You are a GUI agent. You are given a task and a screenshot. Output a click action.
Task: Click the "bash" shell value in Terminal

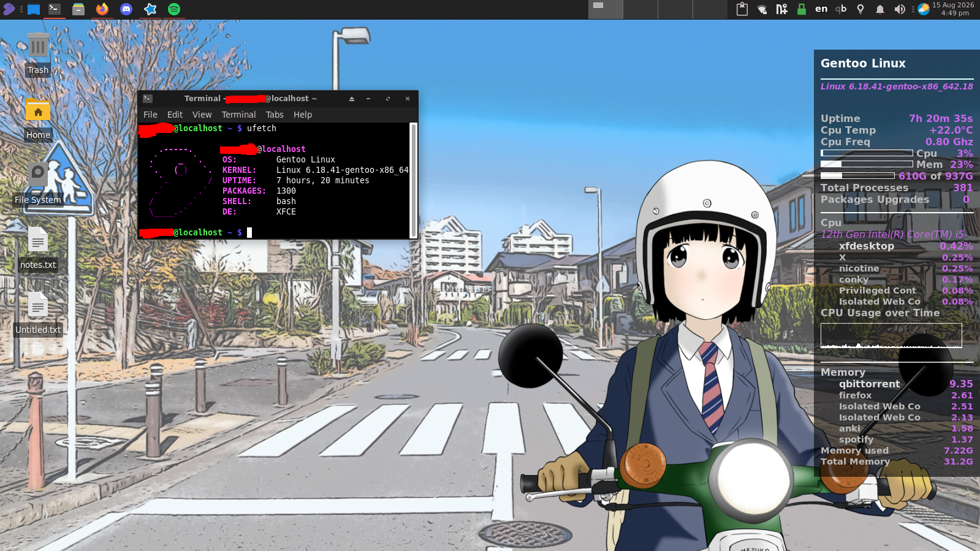[x=286, y=201]
